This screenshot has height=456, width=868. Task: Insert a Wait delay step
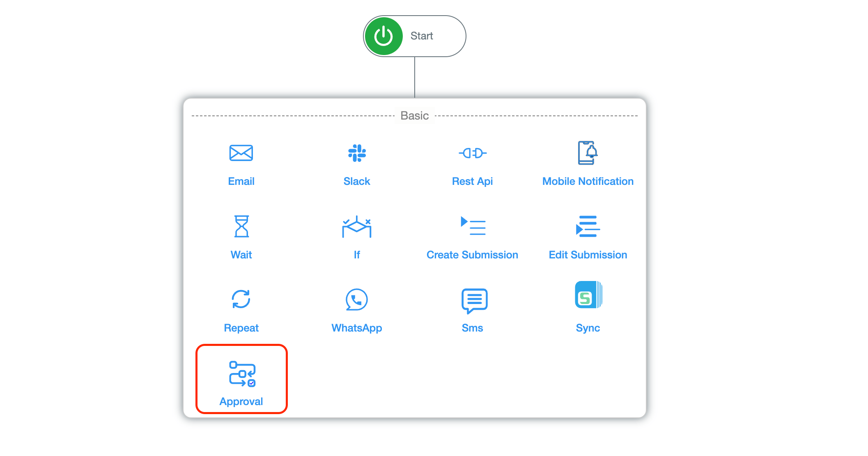pyautogui.click(x=242, y=236)
